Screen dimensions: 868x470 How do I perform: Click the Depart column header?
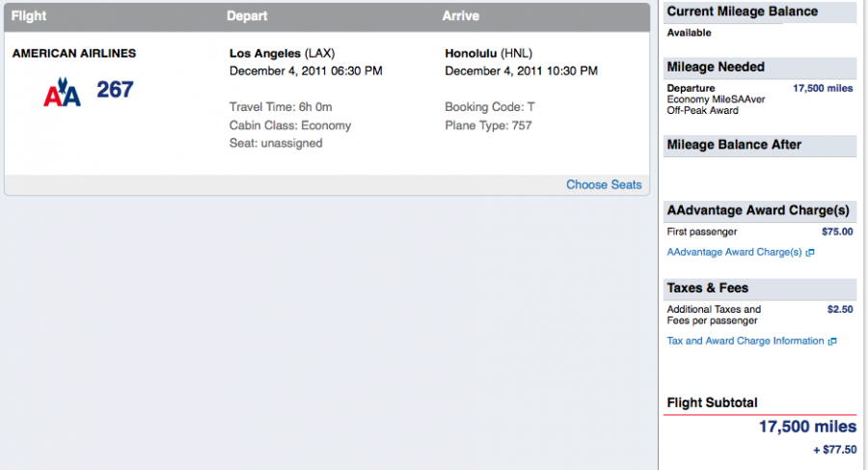click(247, 16)
